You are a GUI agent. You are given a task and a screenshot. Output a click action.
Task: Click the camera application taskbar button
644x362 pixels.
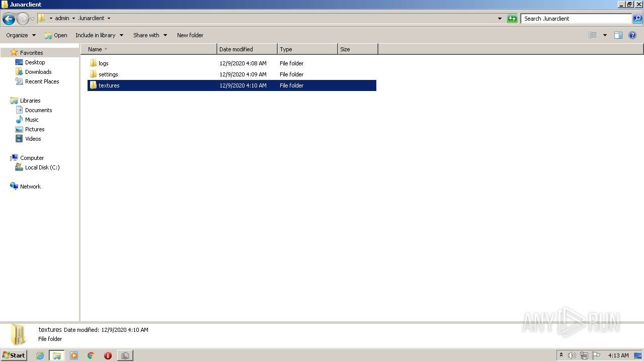pos(125,355)
